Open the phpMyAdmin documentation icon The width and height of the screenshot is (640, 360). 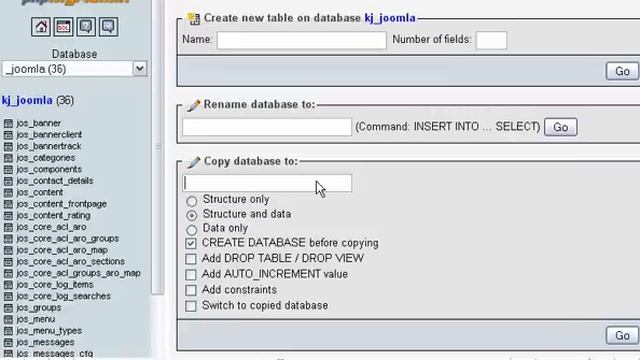tap(86, 27)
